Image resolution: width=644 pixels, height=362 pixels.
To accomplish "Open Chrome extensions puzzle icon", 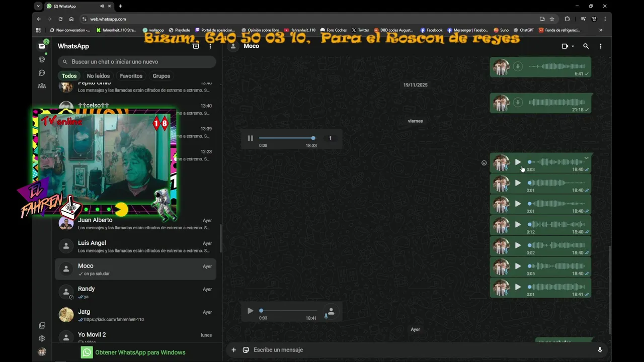I will [x=567, y=19].
